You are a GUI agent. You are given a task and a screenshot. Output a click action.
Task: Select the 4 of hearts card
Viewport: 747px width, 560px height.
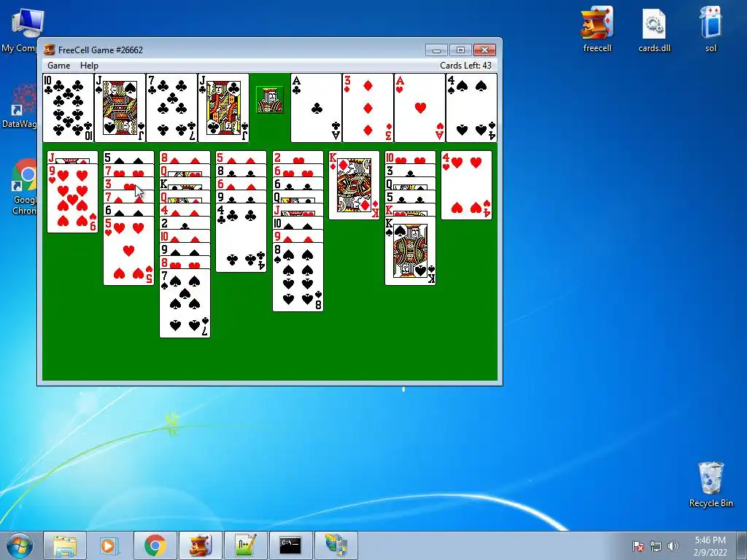[466, 185]
